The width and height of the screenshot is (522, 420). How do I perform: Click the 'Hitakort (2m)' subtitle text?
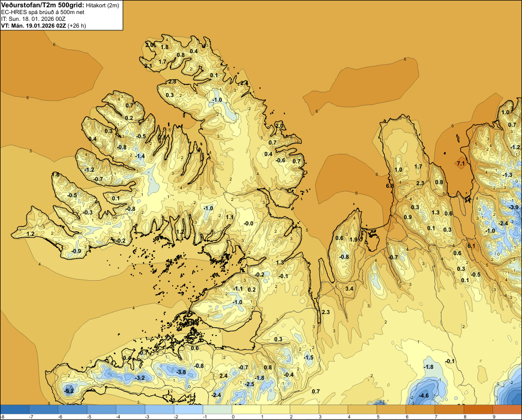coord(102,5)
